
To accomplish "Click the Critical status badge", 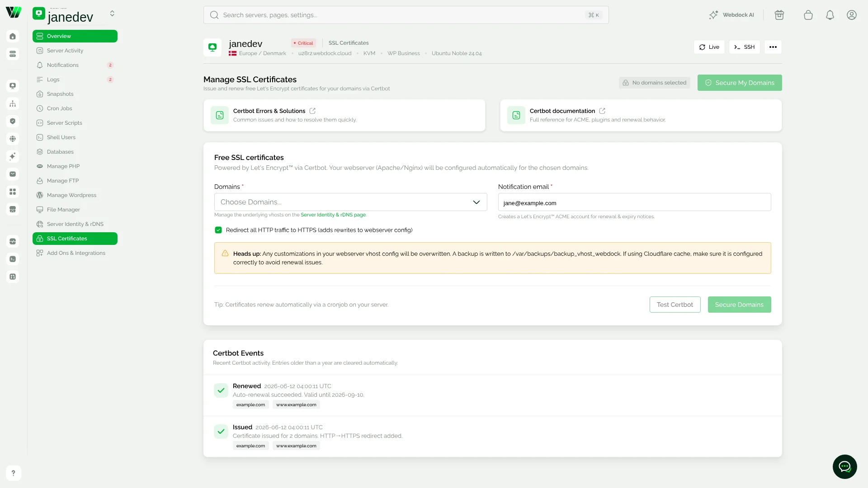I will [303, 43].
